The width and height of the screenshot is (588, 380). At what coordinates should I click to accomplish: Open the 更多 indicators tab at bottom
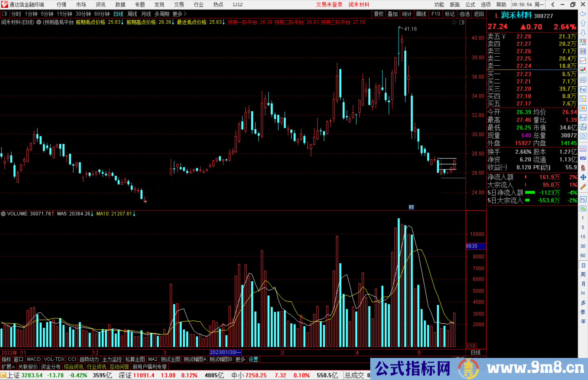[x=240, y=359]
